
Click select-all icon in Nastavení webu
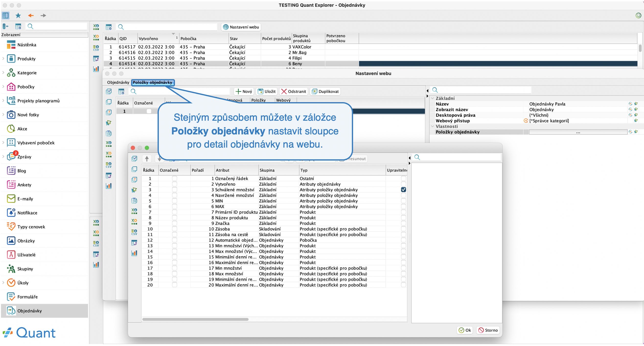109,91
